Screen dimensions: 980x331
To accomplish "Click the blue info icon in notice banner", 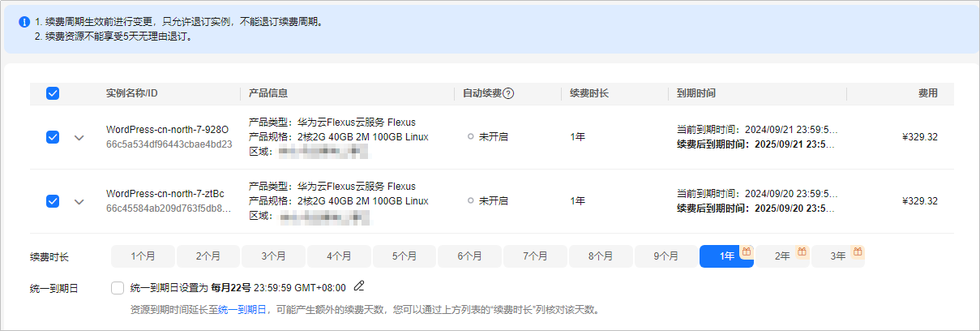I will coord(24,22).
